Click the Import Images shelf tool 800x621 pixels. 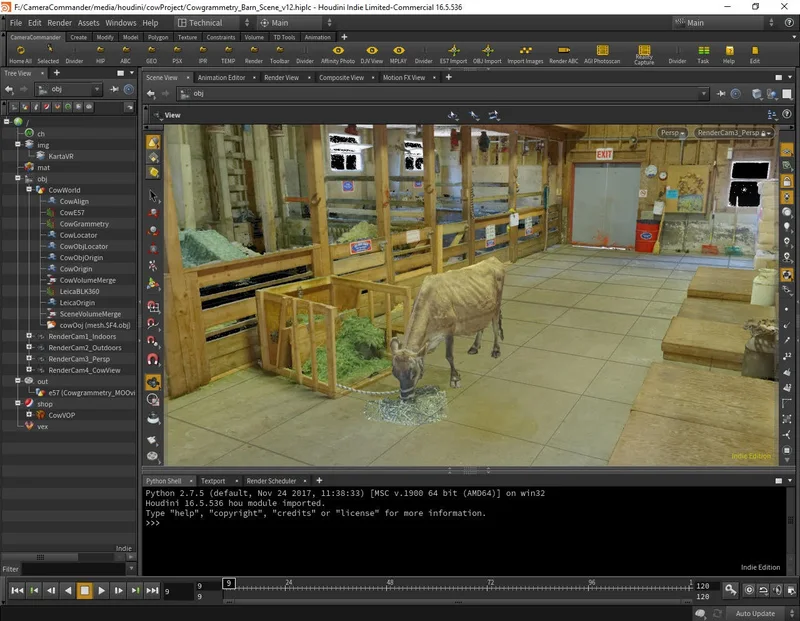click(x=525, y=54)
